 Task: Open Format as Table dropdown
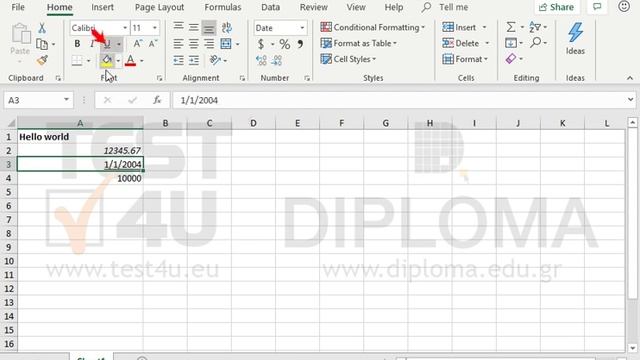point(359,43)
